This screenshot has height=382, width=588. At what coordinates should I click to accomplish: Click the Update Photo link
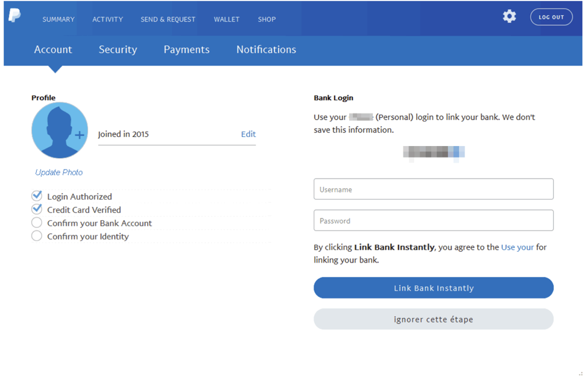tap(58, 172)
